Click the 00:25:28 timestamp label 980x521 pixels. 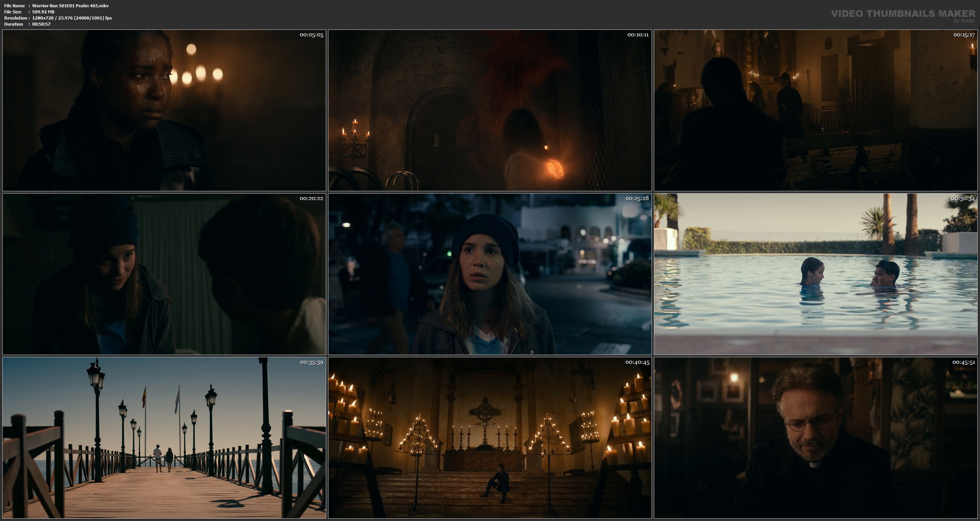[637, 199]
